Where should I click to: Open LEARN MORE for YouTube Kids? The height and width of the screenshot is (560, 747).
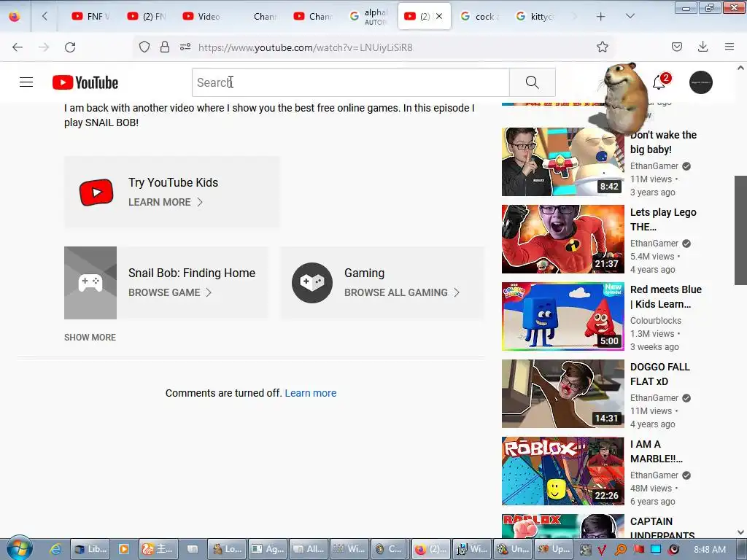(x=166, y=202)
